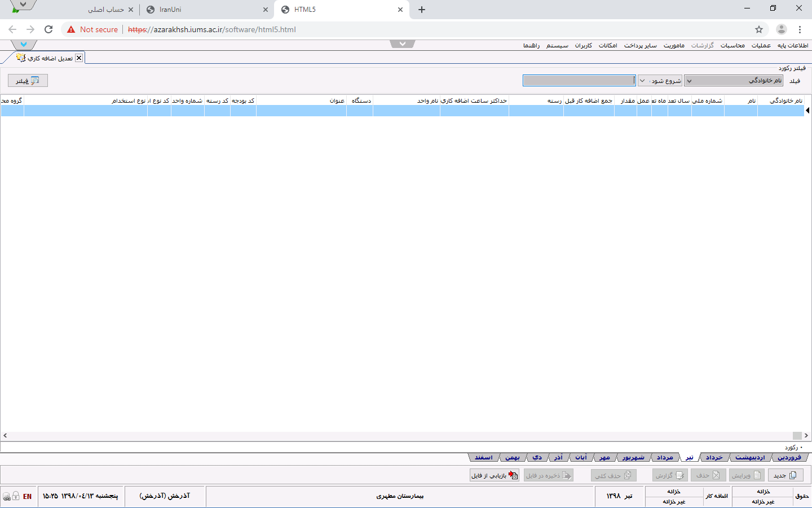The height and width of the screenshot is (508, 812).
Task: Switch to the شهریور month tab
Action: click(x=633, y=457)
